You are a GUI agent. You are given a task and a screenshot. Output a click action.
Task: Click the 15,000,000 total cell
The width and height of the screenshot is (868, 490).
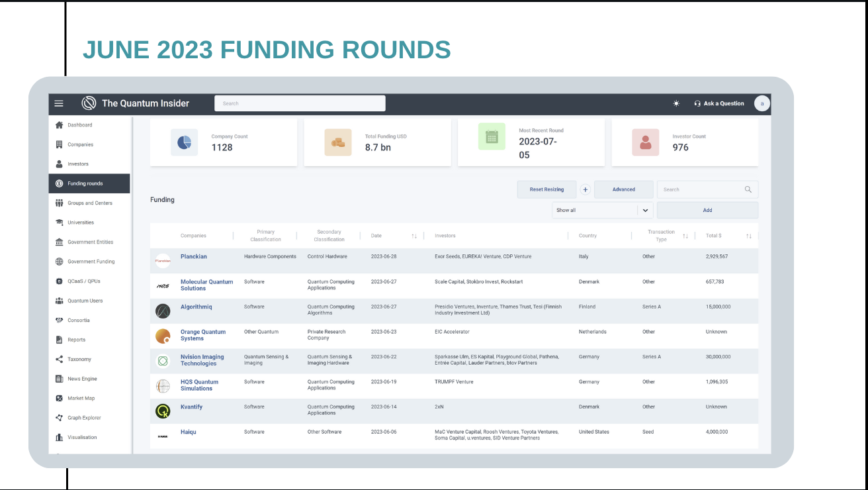tap(718, 307)
